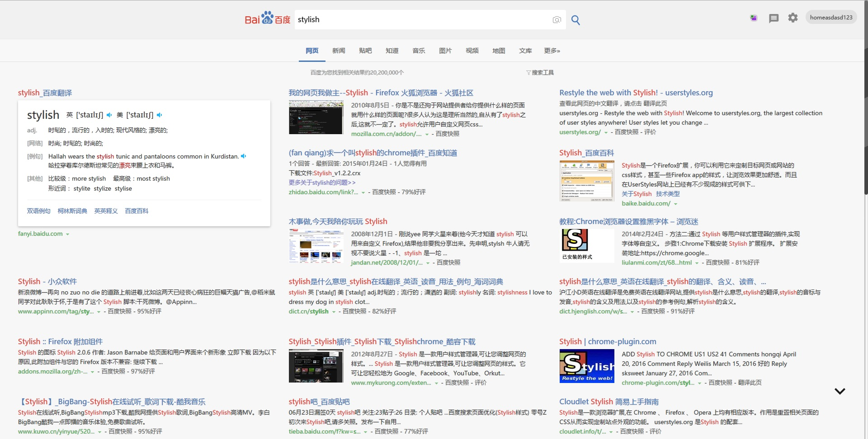Click the Baidu logo
Screen dimensions: 868x439
(x=267, y=19)
